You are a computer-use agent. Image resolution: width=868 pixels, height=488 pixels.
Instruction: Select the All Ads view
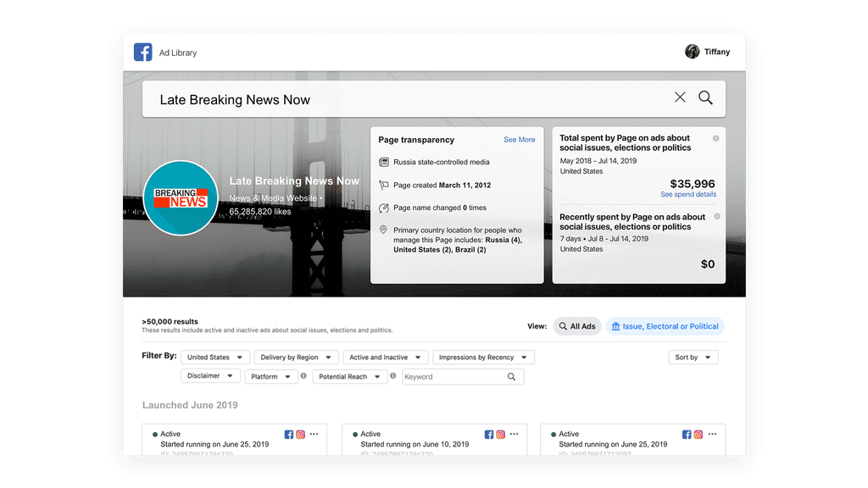click(577, 326)
